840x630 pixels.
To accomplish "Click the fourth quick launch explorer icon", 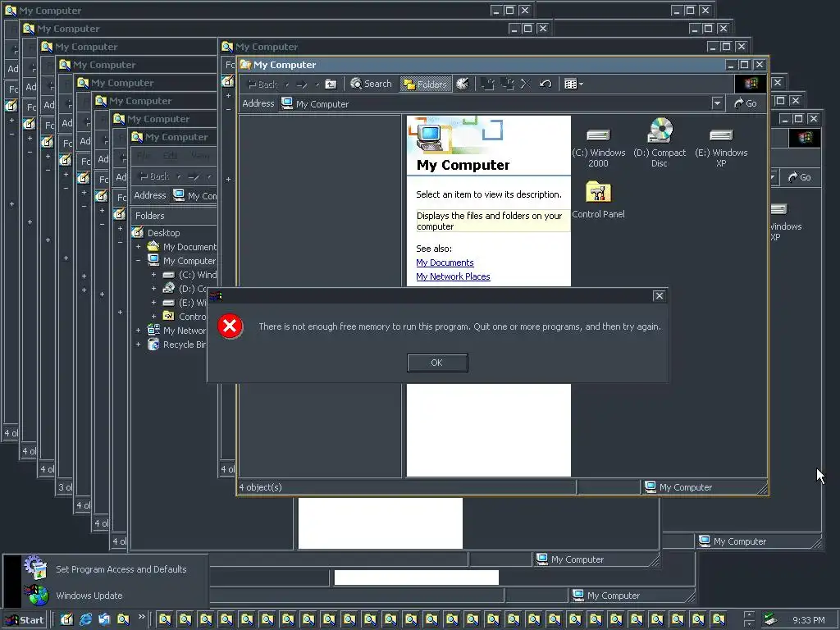I will coord(123,620).
